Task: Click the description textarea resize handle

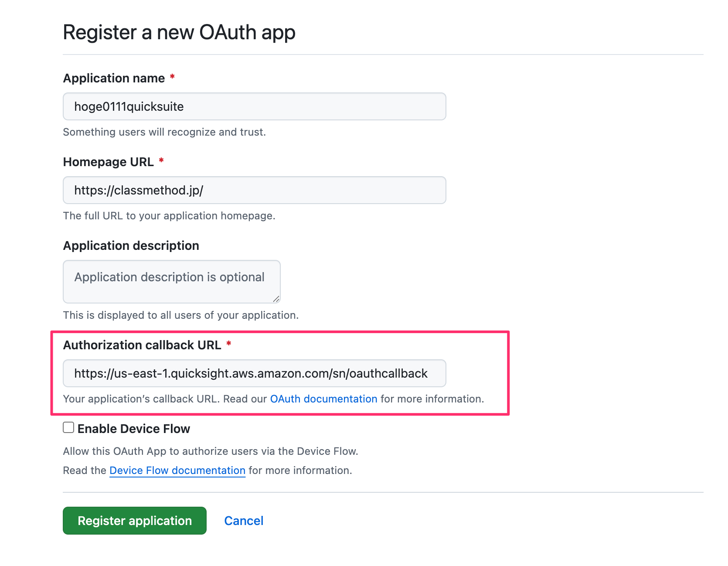Action: [276, 299]
